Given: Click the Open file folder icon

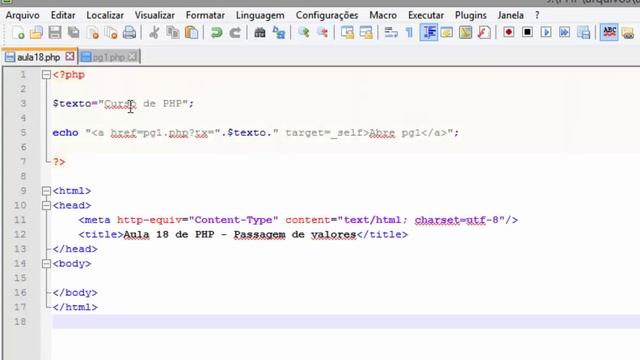Looking at the screenshot, I should (36, 32).
